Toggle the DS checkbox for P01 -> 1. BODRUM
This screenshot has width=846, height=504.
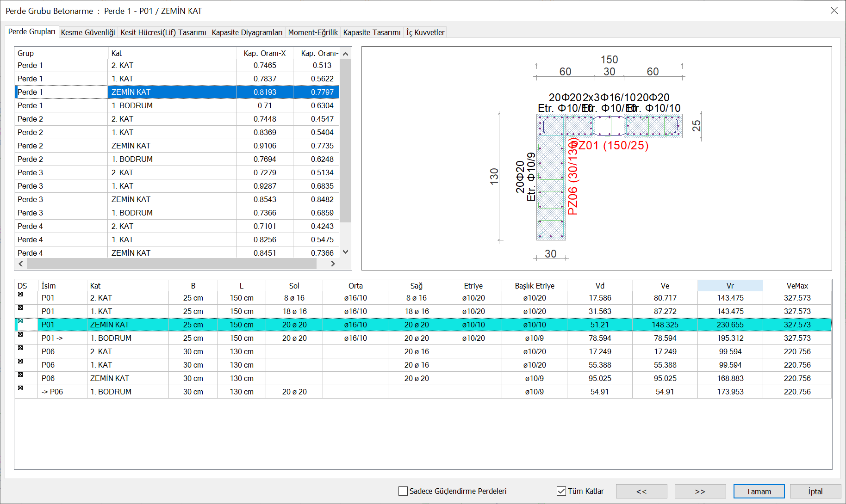tap(20, 334)
